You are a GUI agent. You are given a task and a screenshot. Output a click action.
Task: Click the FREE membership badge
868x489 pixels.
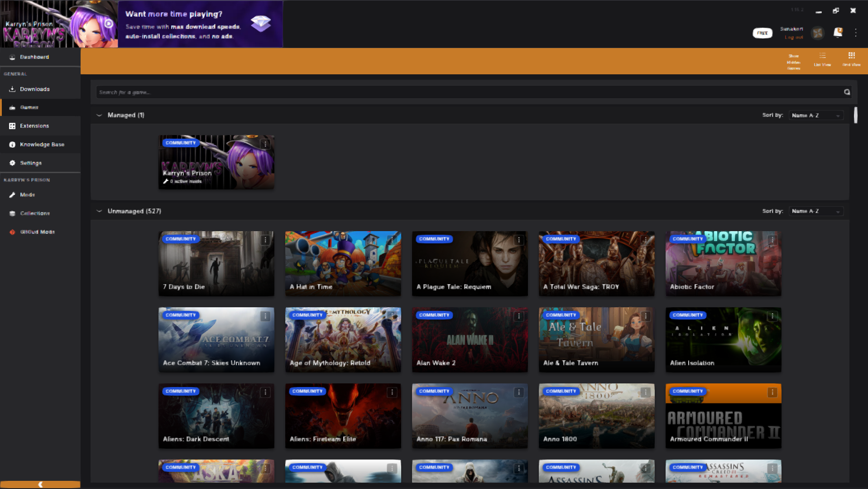click(x=762, y=33)
